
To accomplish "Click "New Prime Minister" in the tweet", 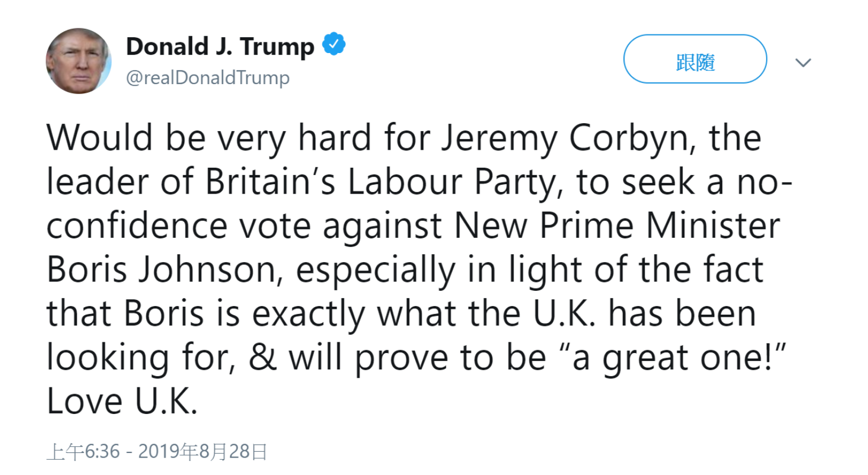I will tap(617, 226).
